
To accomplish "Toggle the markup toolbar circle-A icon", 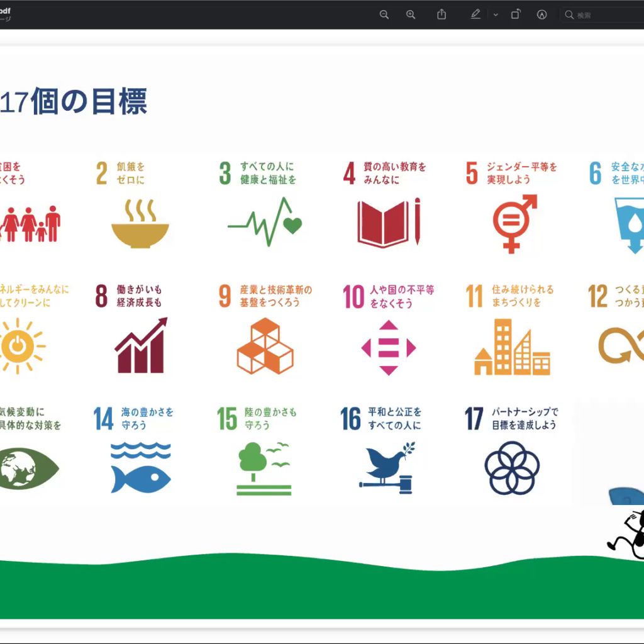I will [541, 15].
